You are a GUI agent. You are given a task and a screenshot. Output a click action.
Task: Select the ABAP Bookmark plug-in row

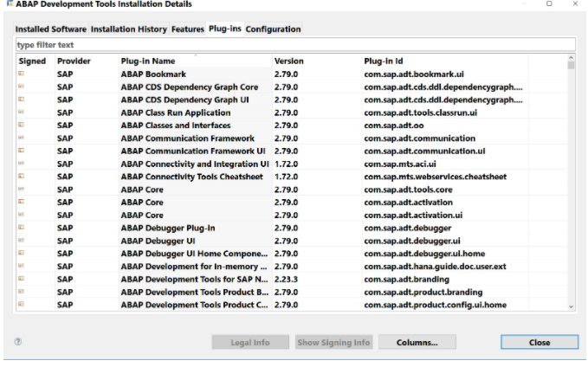(x=292, y=74)
